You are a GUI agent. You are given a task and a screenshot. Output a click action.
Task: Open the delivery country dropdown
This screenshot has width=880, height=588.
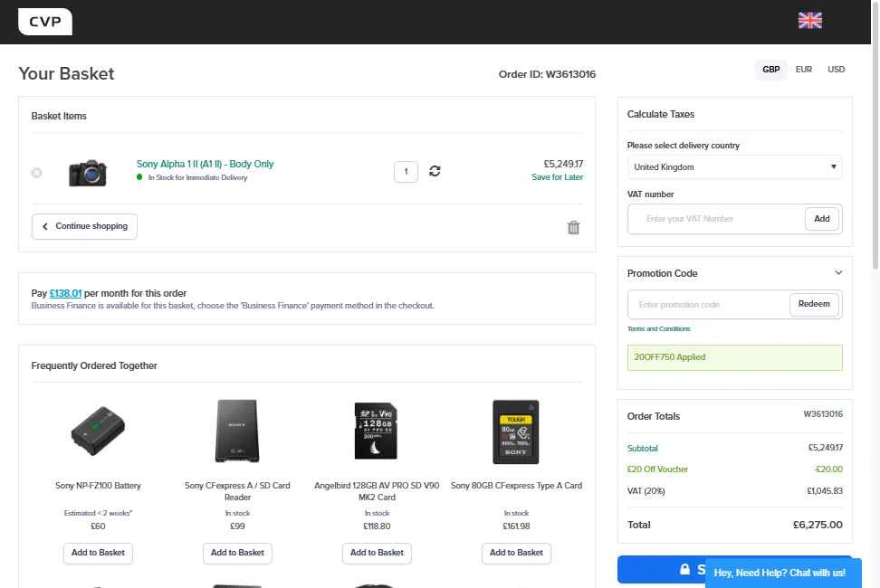point(734,167)
